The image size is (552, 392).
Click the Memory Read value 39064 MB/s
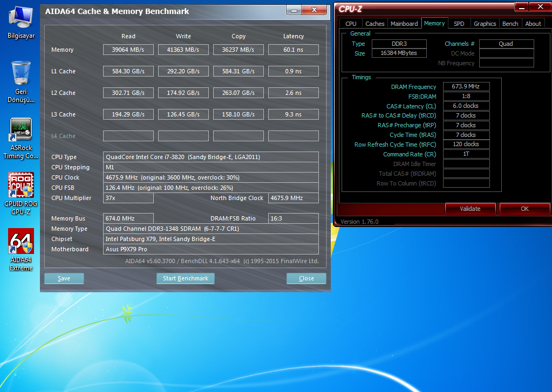click(x=128, y=50)
